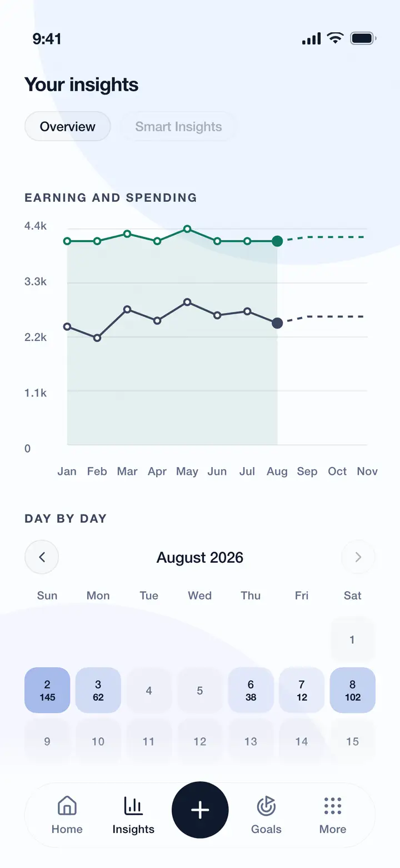
Task: Tap the Insights bar chart icon
Action: (133, 805)
